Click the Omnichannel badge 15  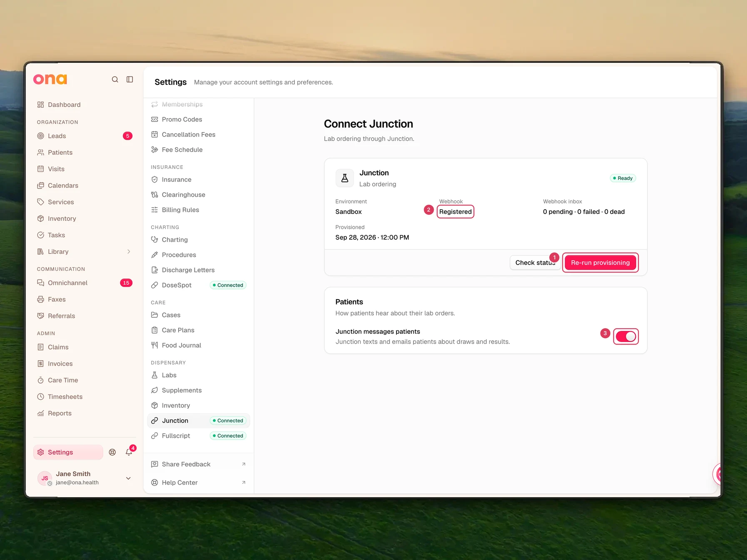[x=126, y=283]
